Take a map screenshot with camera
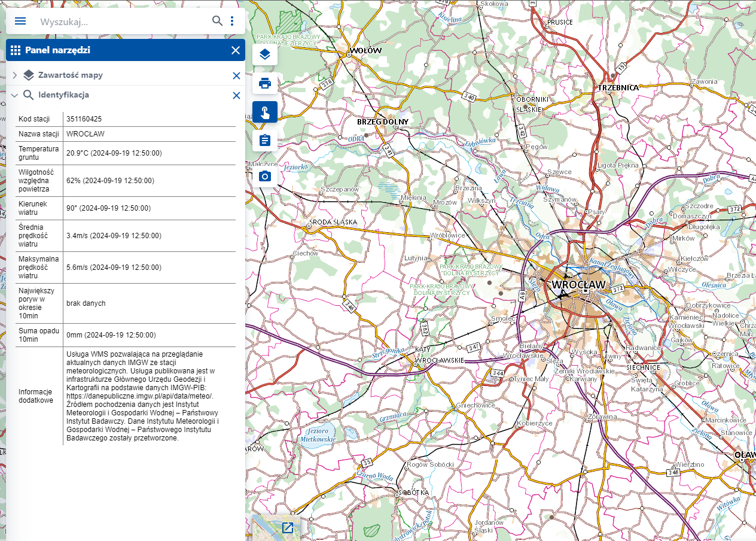This screenshot has width=756, height=541. tap(265, 175)
